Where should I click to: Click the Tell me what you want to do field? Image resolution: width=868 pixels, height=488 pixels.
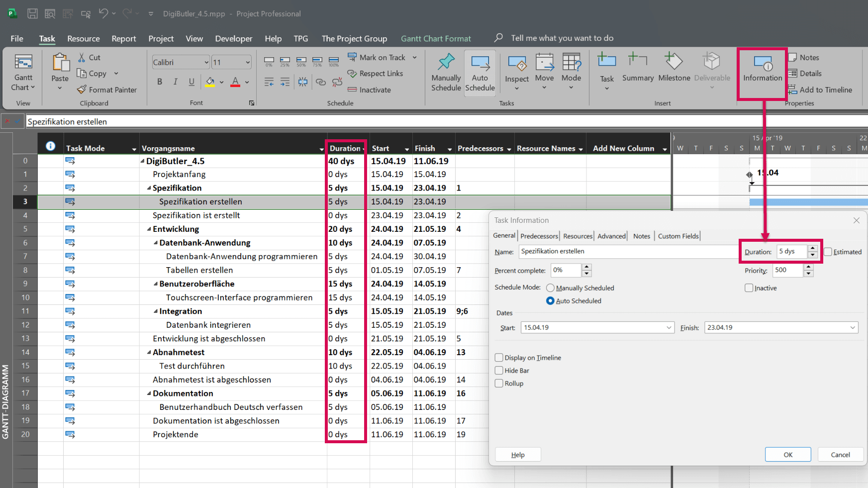click(x=562, y=38)
